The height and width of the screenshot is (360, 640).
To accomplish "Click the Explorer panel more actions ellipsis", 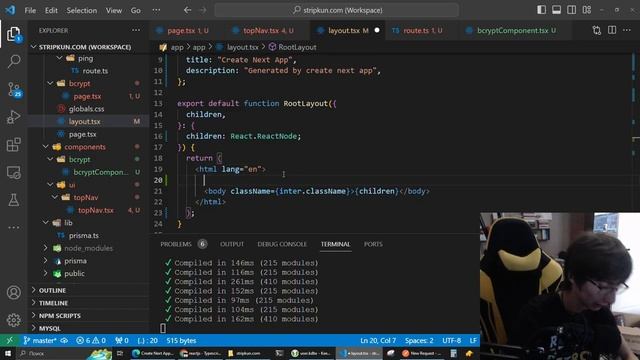I will (136, 30).
